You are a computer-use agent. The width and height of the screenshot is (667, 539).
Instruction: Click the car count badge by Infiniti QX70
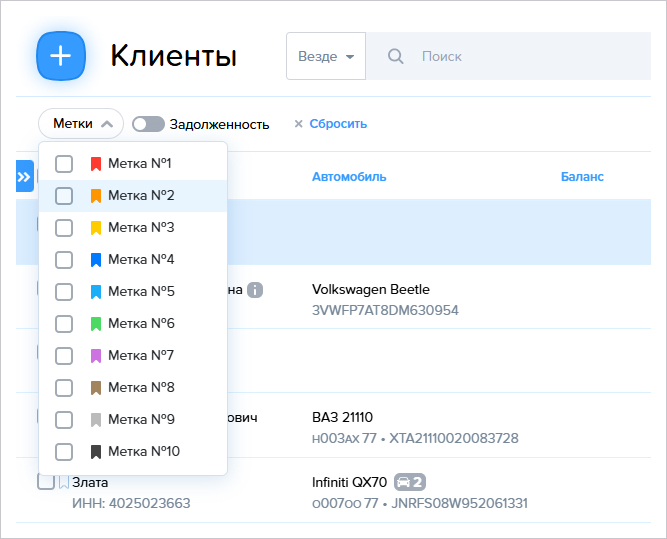410,482
